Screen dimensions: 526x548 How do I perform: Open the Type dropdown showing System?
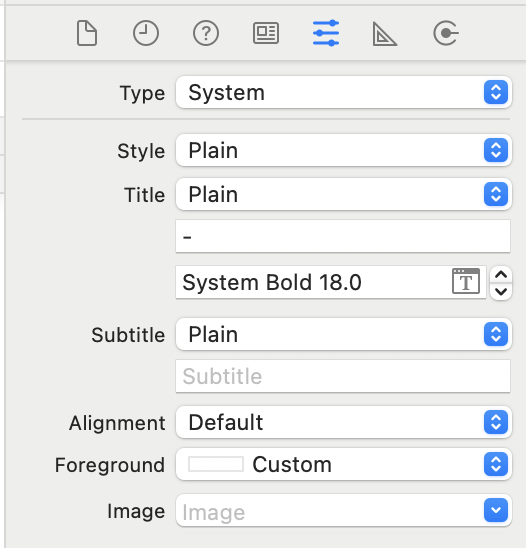[x=344, y=92]
